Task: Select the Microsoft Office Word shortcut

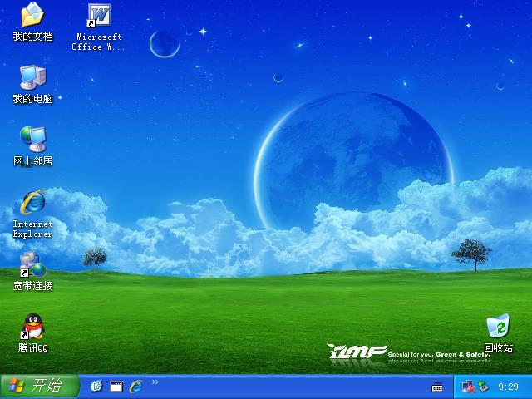Action: [x=99, y=16]
